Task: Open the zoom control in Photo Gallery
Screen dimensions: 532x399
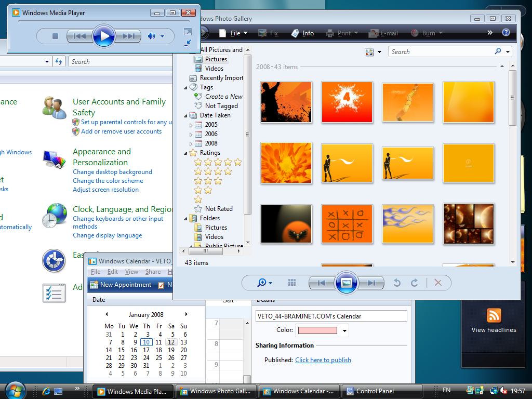Action: [x=264, y=283]
